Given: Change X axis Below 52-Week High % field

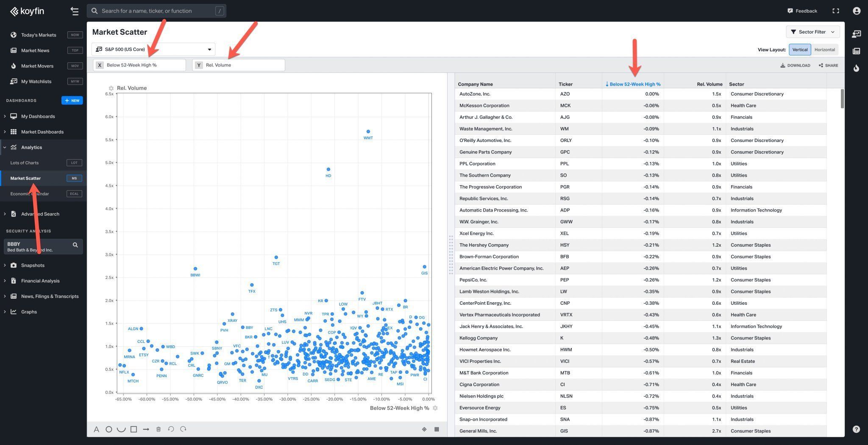Looking at the screenshot, I should click(x=139, y=65).
